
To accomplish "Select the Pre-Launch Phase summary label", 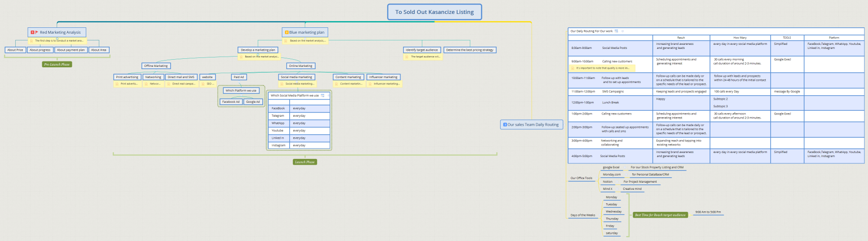I will (x=57, y=65).
